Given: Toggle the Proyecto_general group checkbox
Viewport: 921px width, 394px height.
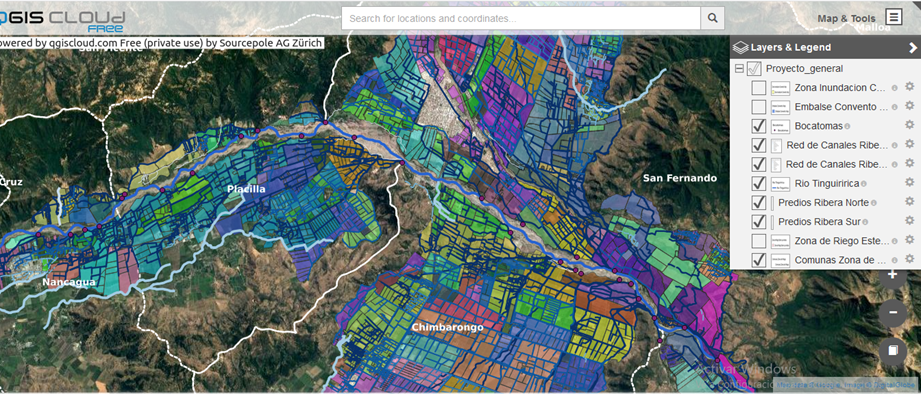Looking at the screenshot, I should point(754,69).
